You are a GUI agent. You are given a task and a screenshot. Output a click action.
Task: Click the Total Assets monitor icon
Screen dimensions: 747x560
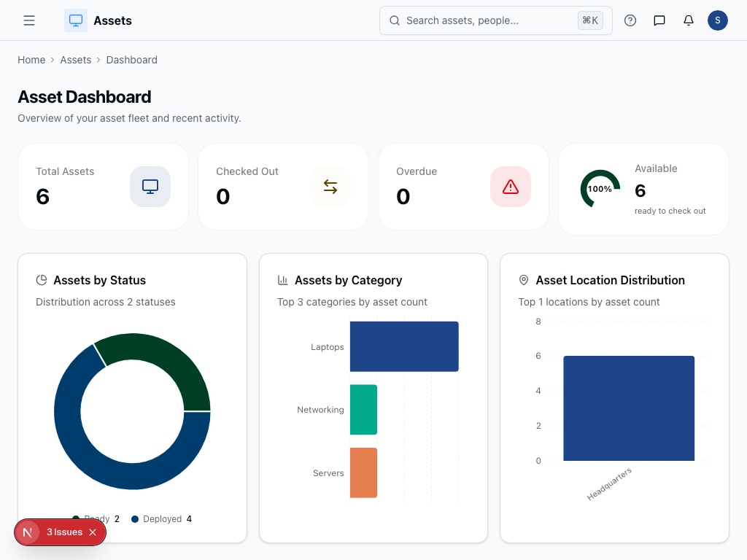150,187
